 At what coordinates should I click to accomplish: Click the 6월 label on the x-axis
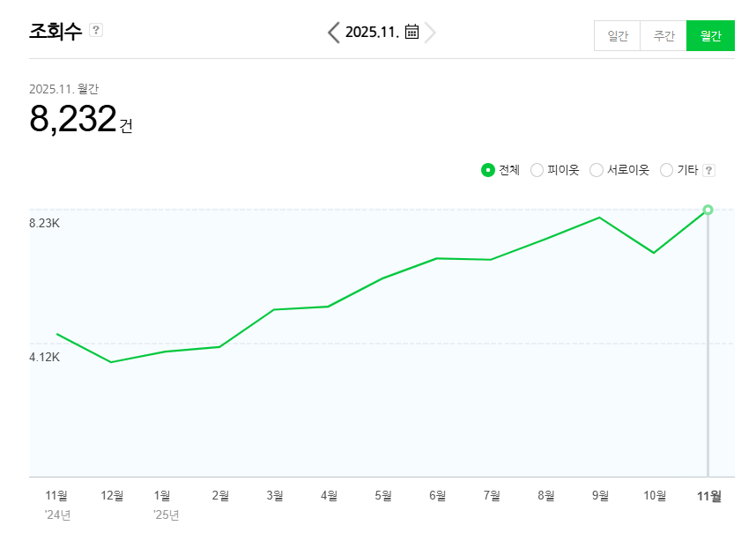438,496
